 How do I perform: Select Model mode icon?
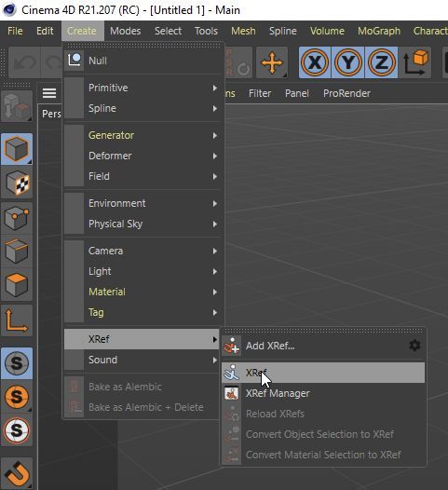[17, 149]
